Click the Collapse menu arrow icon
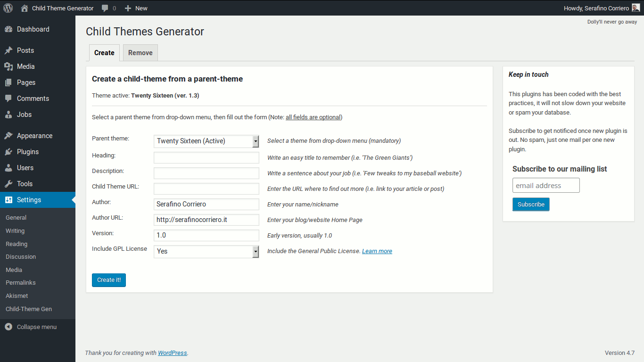This screenshot has width=644, height=362. pos(8,327)
